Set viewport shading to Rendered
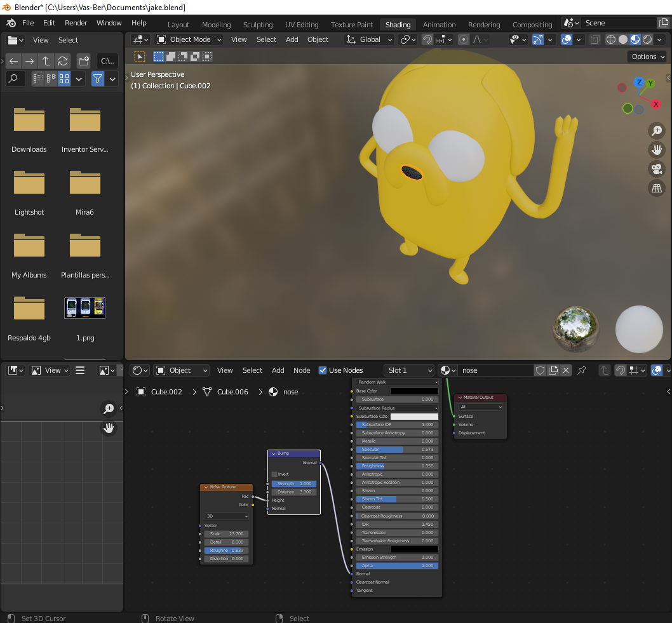This screenshot has width=672, height=623. 647,40
